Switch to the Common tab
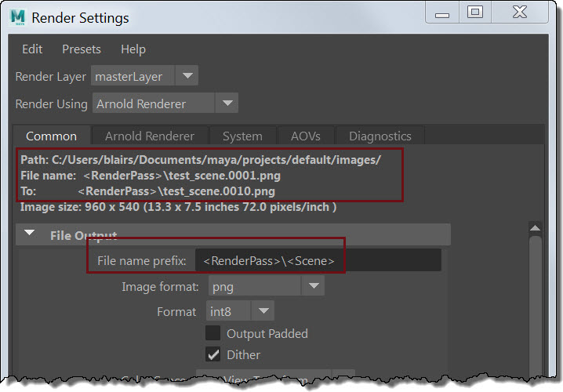 (x=52, y=136)
